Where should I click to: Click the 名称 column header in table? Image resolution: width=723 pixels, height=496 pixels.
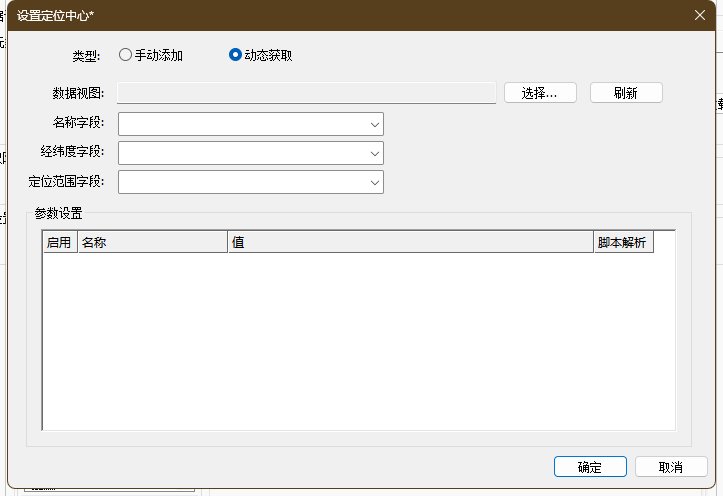(152, 243)
